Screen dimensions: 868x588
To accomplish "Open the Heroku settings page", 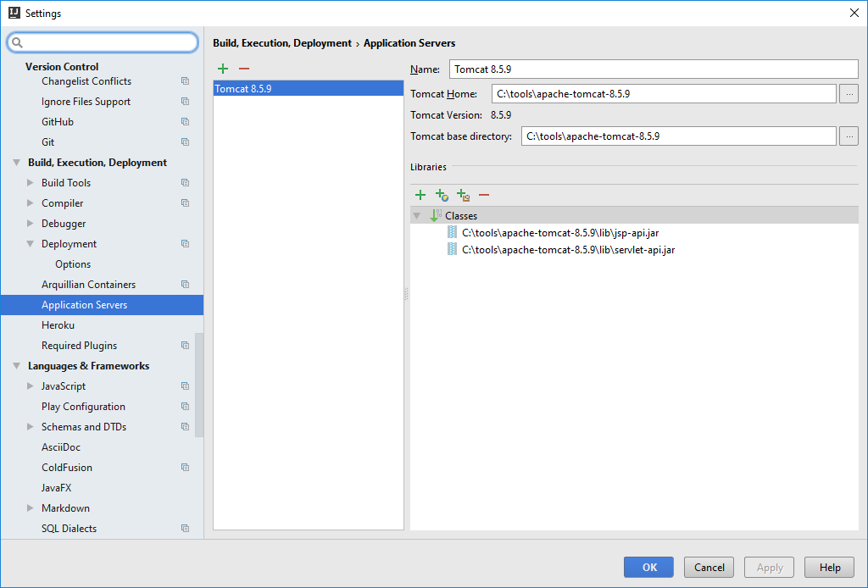I will pos(58,325).
